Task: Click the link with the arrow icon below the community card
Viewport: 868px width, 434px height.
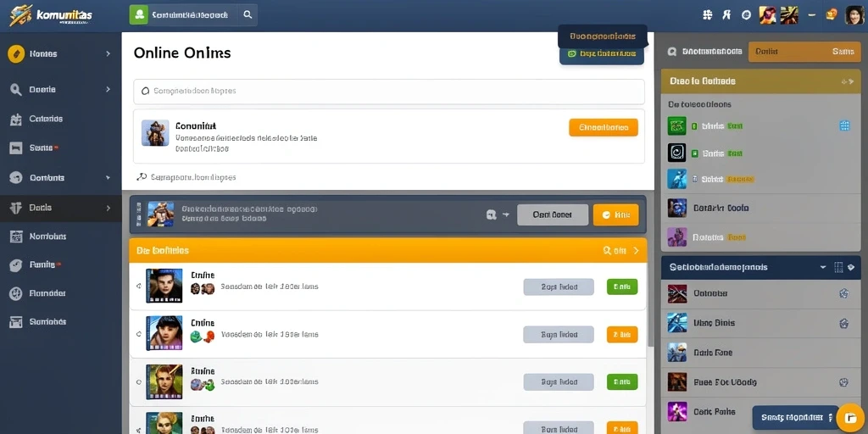Action: [x=186, y=178]
